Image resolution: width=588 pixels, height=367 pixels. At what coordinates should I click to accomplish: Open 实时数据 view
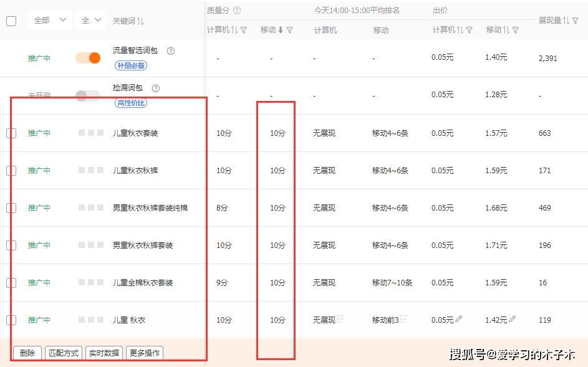pyautogui.click(x=104, y=353)
